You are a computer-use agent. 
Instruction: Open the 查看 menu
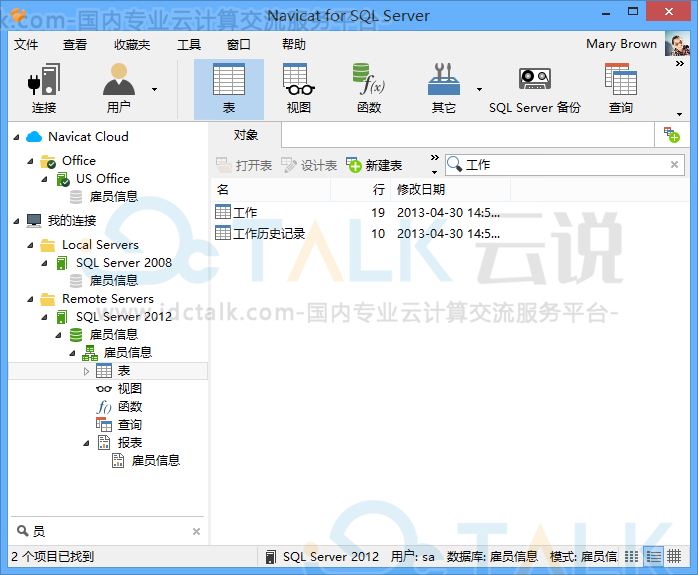[74, 45]
